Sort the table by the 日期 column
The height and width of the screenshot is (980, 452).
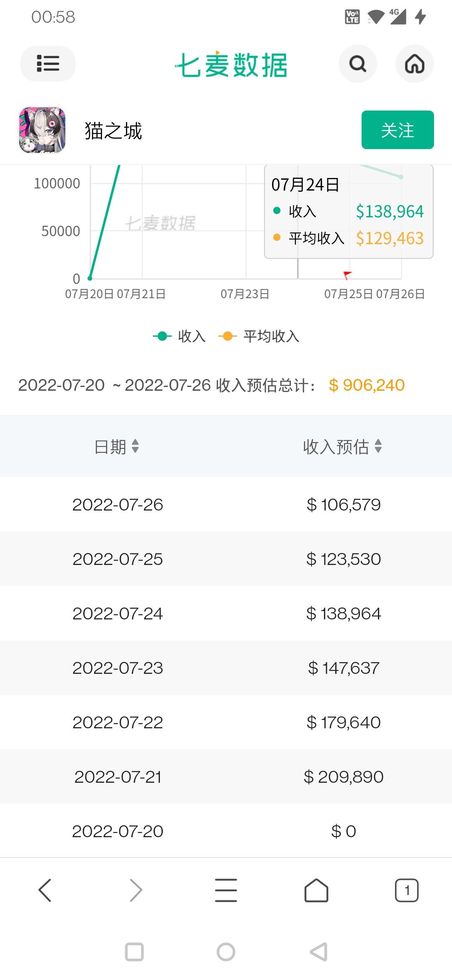[x=117, y=446]
